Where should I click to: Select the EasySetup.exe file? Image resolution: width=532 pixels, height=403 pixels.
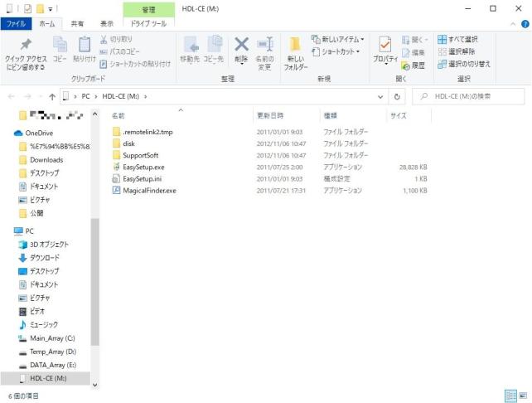pyautogui.click(x=143, y=167)
